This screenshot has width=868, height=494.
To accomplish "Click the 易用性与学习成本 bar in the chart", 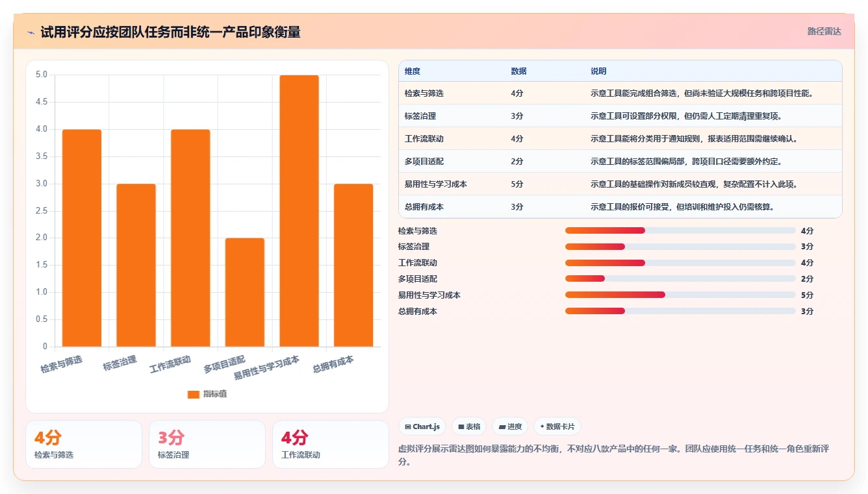I will pyautogui.click(x=300, y=211).
